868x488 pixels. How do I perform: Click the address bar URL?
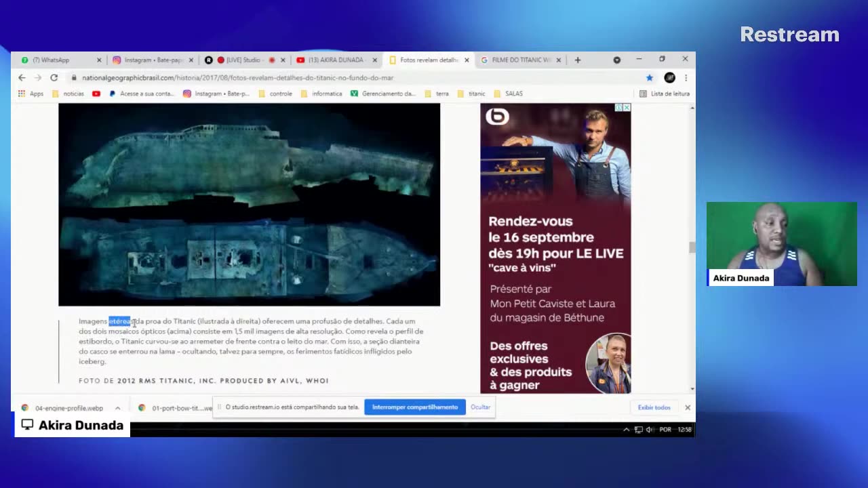pos(237,78)
